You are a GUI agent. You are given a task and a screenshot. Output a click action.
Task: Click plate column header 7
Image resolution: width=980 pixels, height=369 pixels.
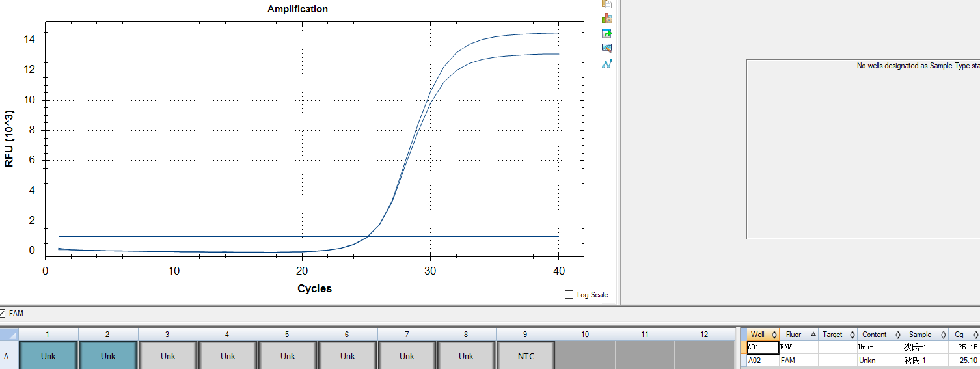407,335
